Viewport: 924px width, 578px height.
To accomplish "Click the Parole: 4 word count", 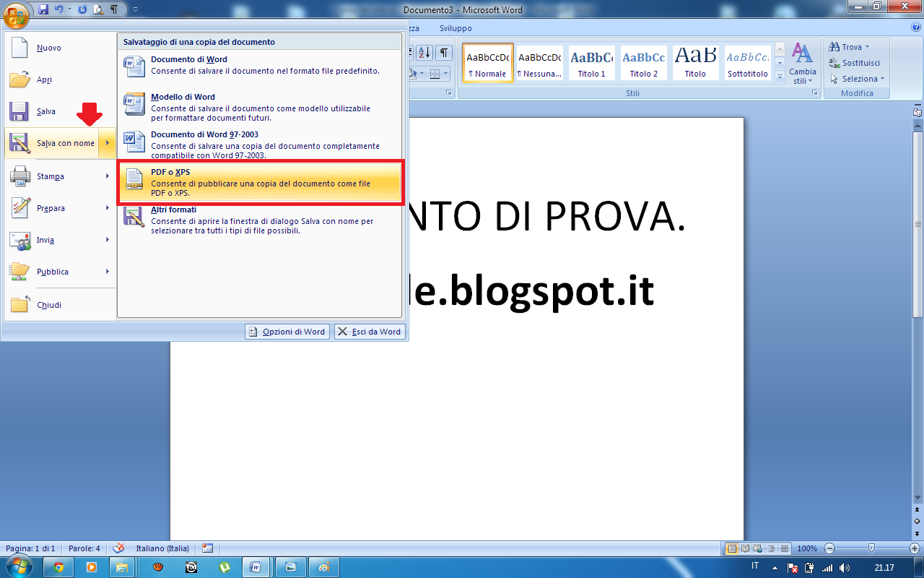I will [84, 548].
